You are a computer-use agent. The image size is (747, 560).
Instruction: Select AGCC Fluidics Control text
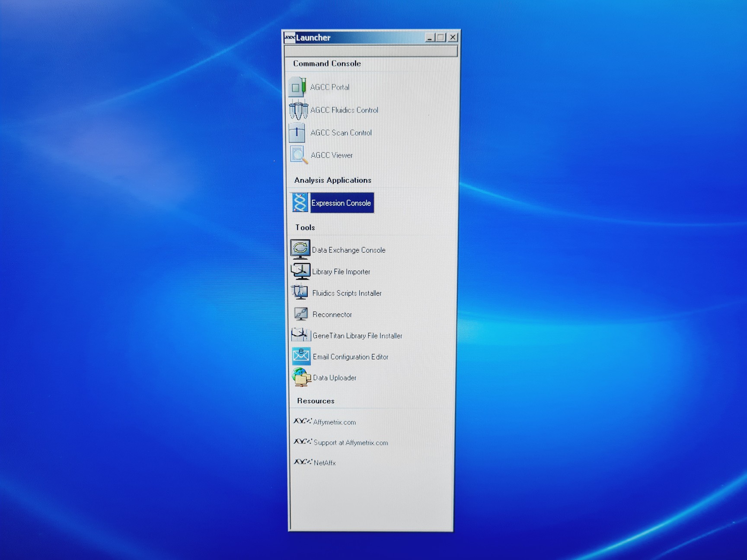tap(344, 110)
